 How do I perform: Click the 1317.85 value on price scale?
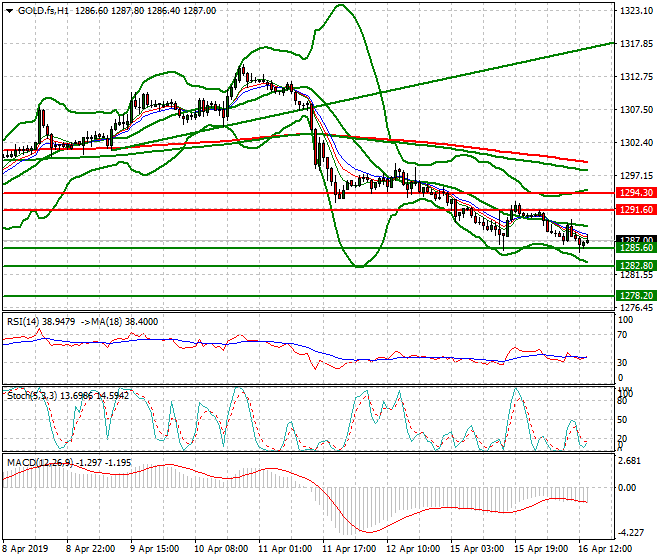coord(635,44)
